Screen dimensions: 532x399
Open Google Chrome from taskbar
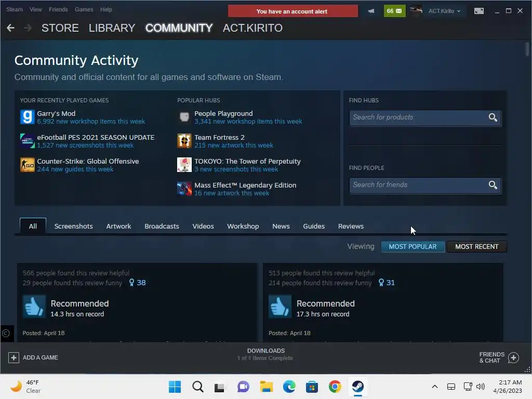(335, 387)
